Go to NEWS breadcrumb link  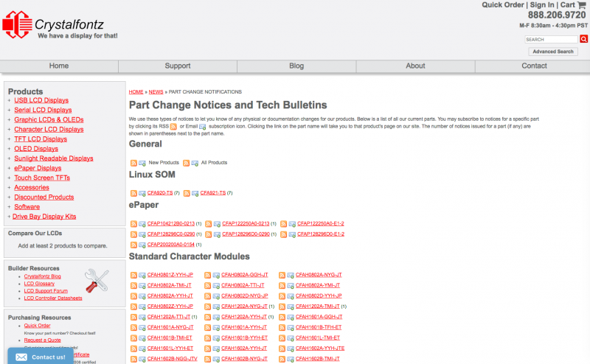[156, 92]
